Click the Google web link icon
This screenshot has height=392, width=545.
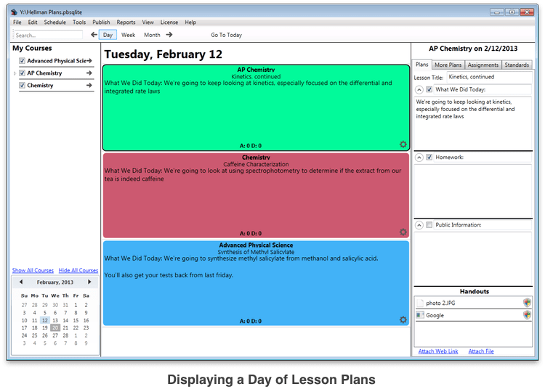(x=420, y=315)
